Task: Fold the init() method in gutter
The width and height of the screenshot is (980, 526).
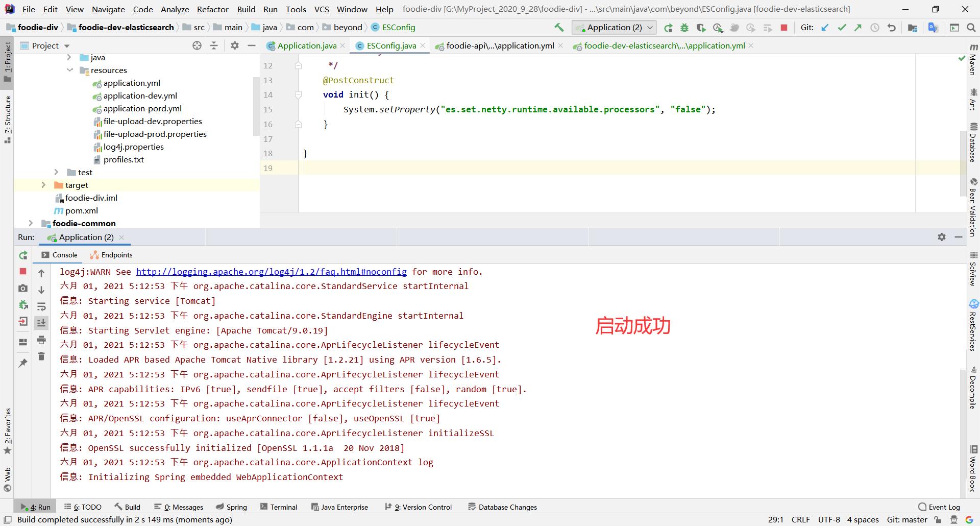Action: 299,94
